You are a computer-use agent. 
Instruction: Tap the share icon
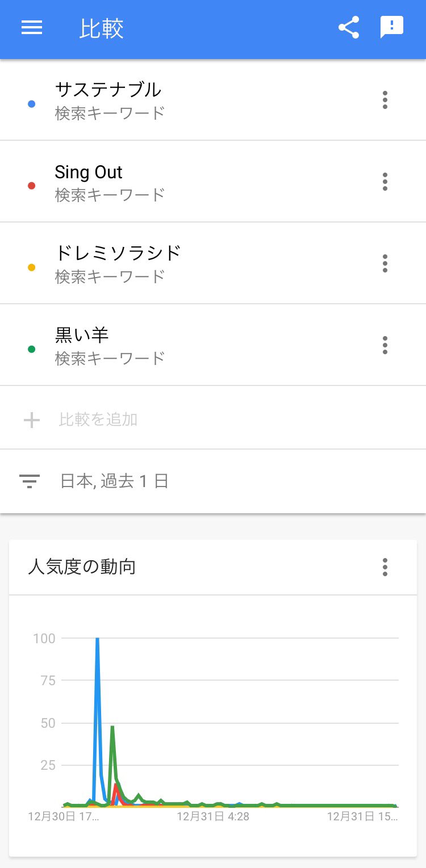click(348, 27)
